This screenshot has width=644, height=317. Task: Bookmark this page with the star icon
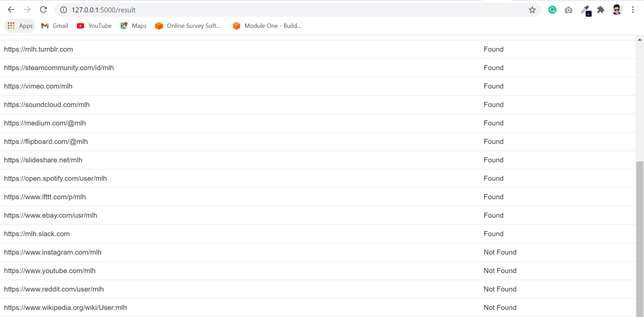coord(532,10)
